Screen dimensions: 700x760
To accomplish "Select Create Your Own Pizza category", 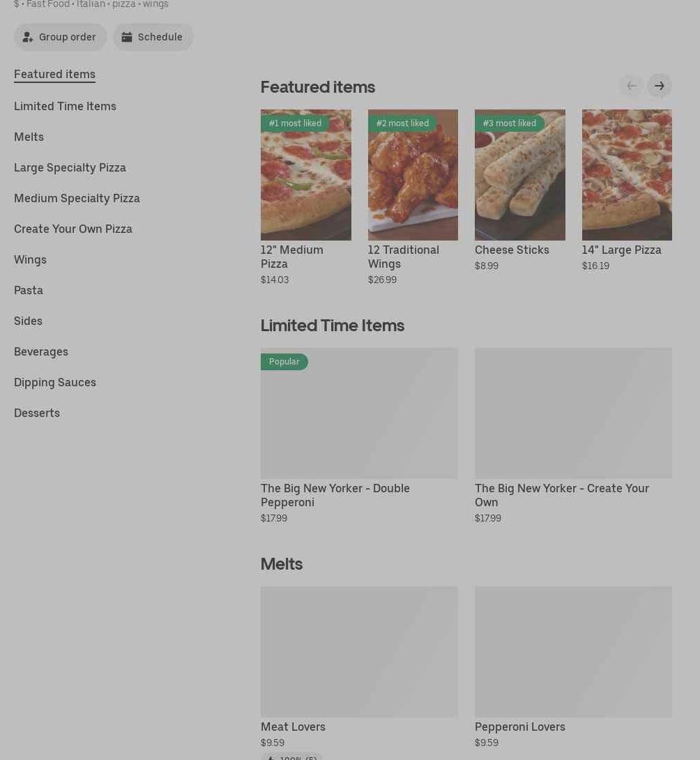I will pyautogui.click(x=73, y=229).
